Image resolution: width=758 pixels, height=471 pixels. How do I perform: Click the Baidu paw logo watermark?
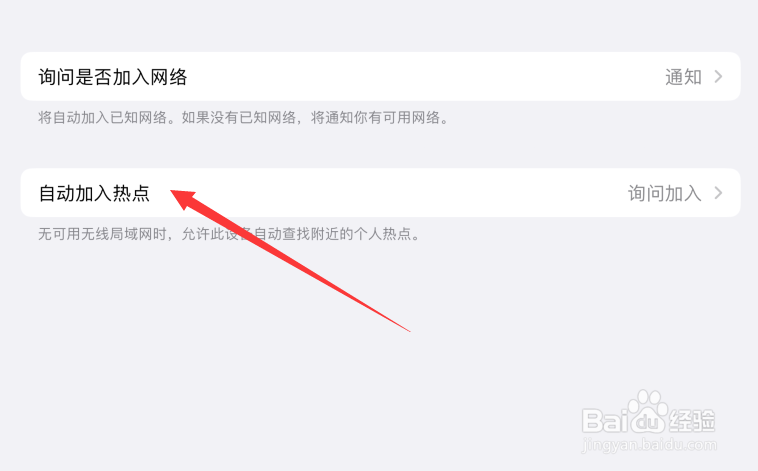[x=648, y=412]
